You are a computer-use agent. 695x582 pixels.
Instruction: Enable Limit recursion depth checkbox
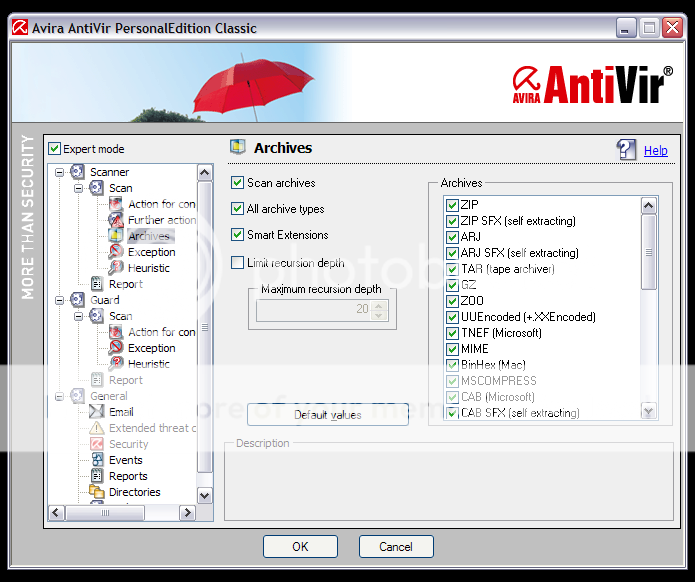tap(238, 263)
